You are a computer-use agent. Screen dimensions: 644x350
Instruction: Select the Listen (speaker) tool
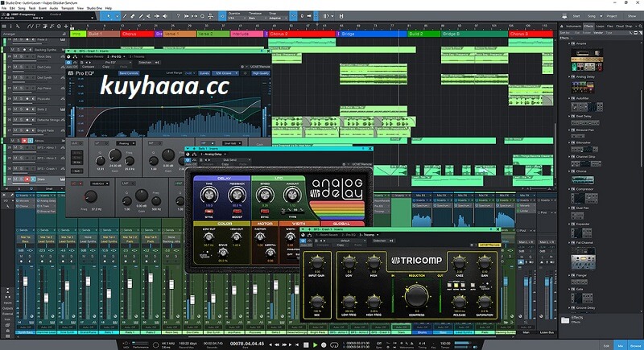(x=165, y=16)
